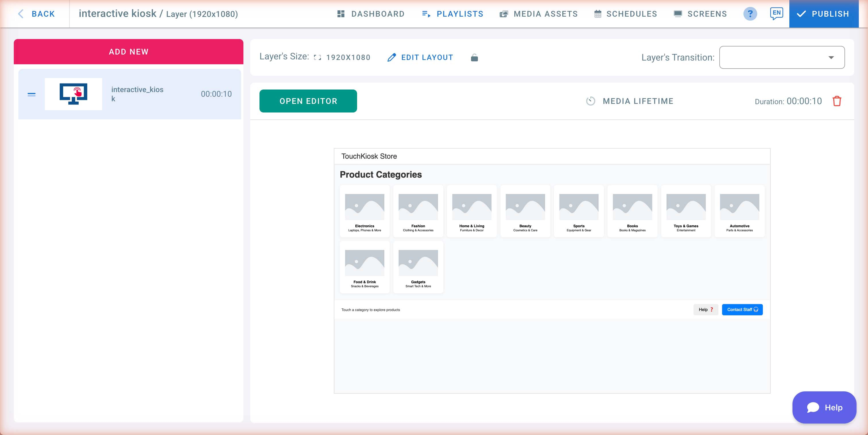Click the Contact Staff dropdown button

742,309
